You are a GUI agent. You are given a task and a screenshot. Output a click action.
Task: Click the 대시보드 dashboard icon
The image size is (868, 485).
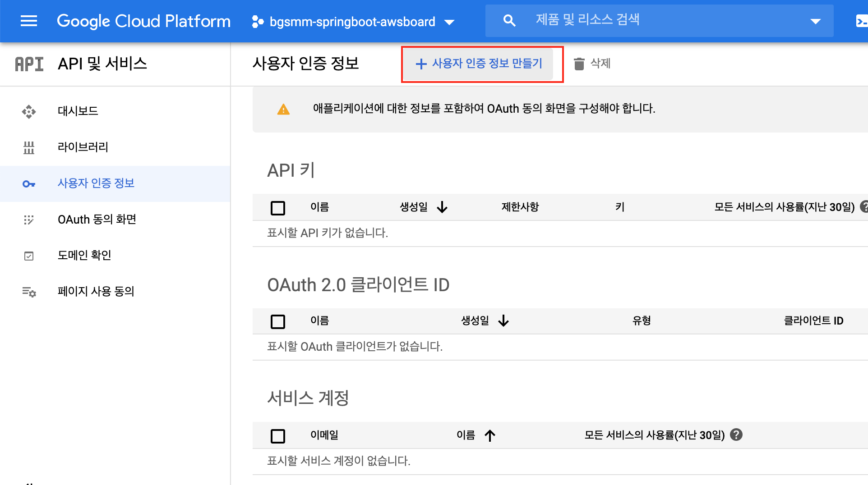29,111
